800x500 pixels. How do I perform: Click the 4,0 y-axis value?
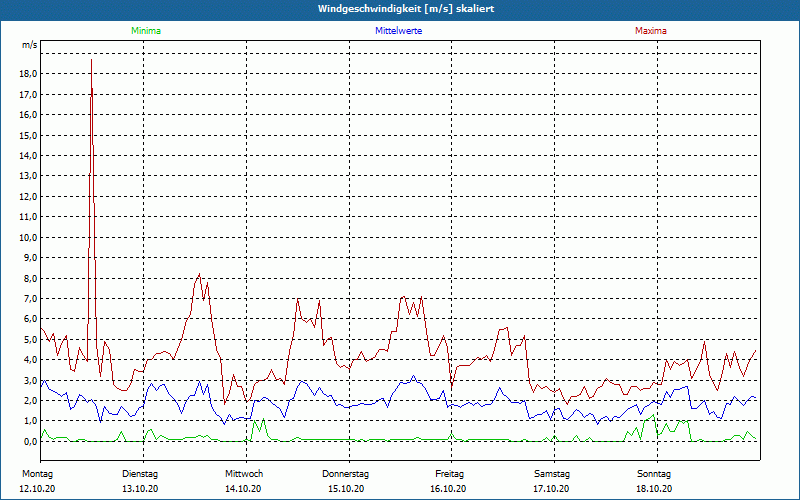point(30,360)
